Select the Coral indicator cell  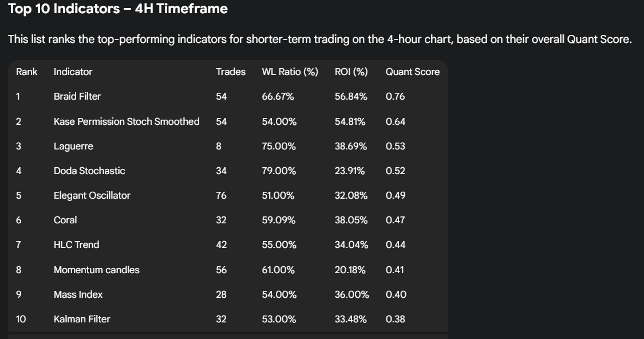pyautogui.click(x=65, y=220)
